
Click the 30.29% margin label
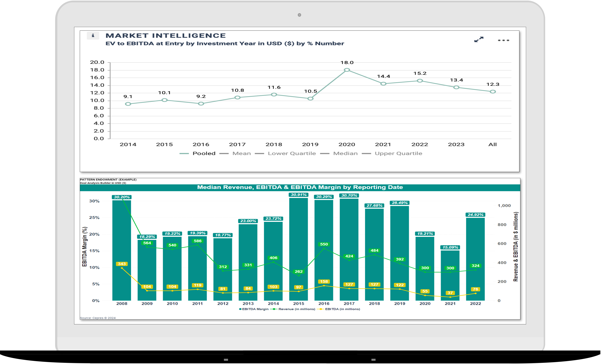(324, 197)
